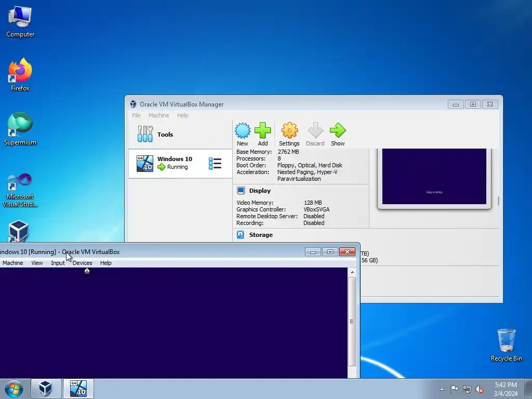Open View menu in the running VM window

coord(37,263)
